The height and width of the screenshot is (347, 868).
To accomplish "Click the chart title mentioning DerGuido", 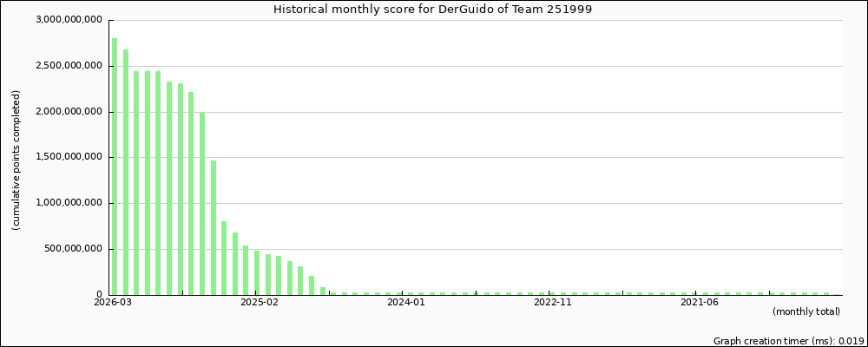I will (433, 10).
